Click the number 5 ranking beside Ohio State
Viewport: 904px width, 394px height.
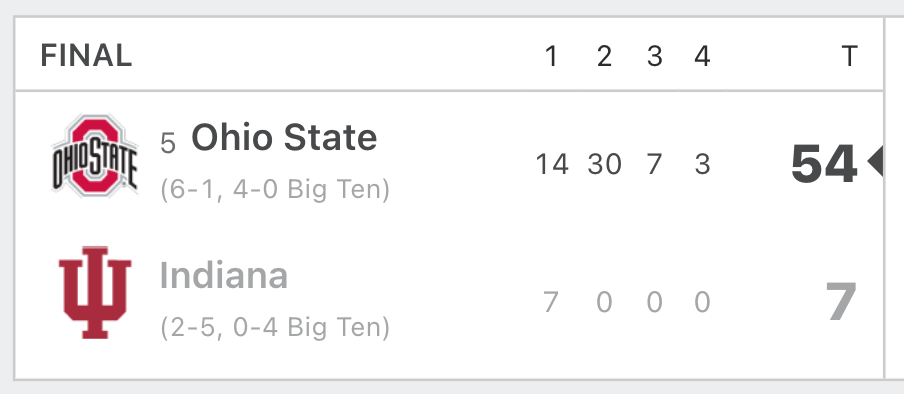tap(168, 143)
